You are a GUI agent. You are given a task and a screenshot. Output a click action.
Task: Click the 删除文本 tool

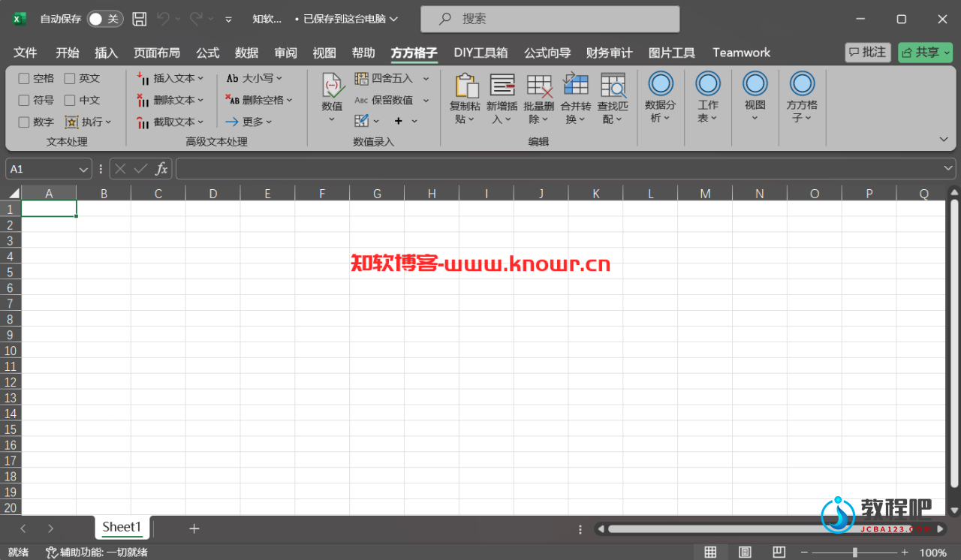pos(170,100)
